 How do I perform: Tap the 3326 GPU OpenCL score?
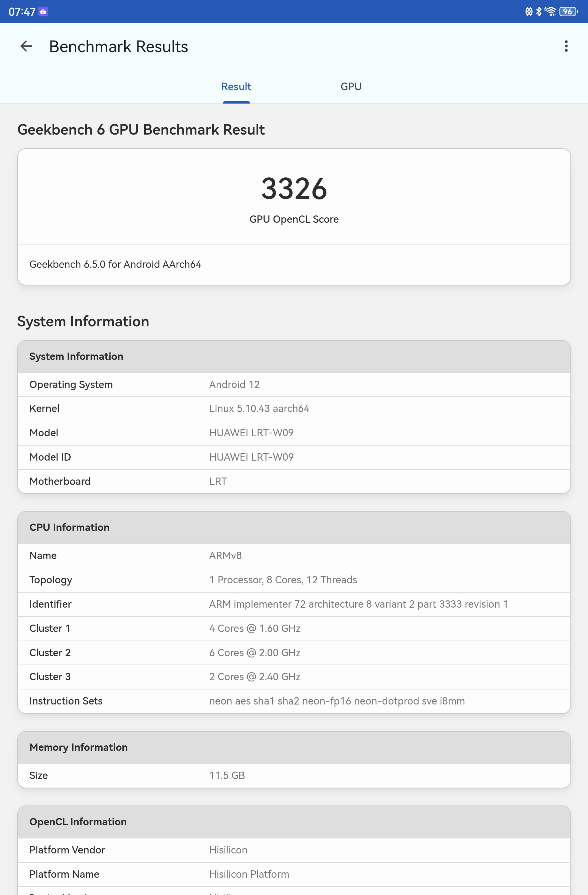point(294,189)
